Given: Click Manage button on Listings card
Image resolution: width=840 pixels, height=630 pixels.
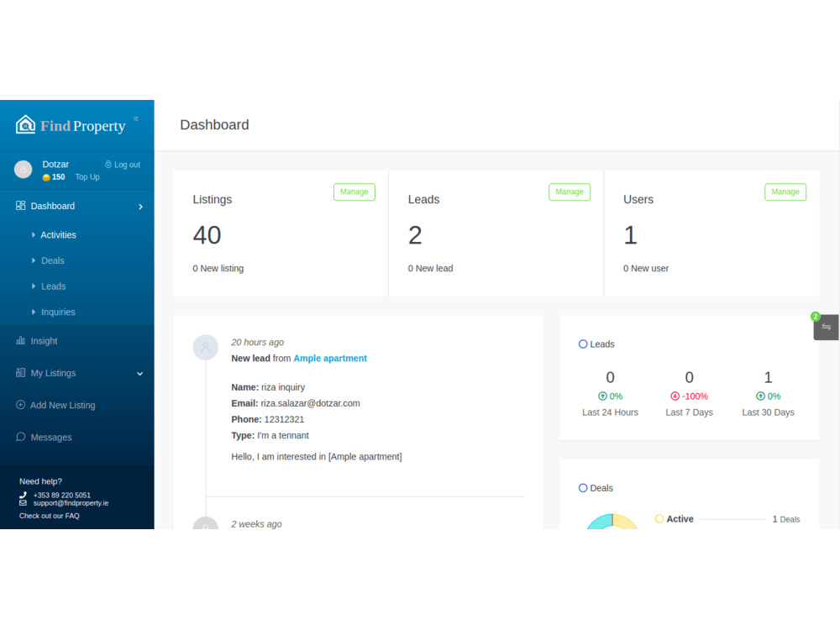Looking at the screenshot, I should pyautogui.click(x=354, y=192).
